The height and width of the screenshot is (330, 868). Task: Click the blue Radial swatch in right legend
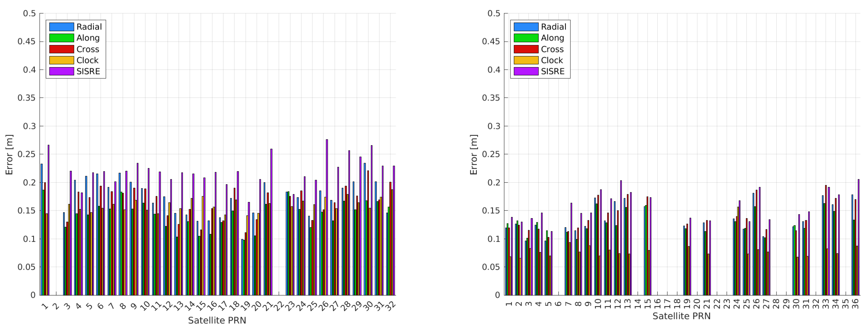(526, 27)
